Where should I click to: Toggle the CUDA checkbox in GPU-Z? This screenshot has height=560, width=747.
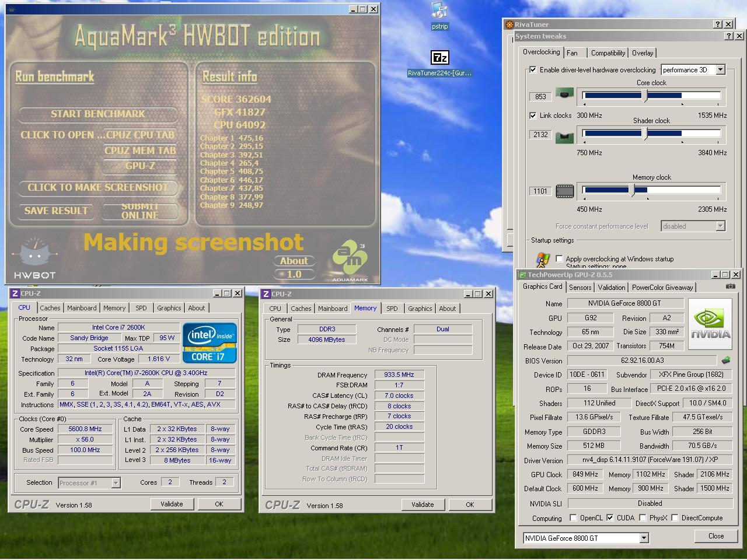610,518
